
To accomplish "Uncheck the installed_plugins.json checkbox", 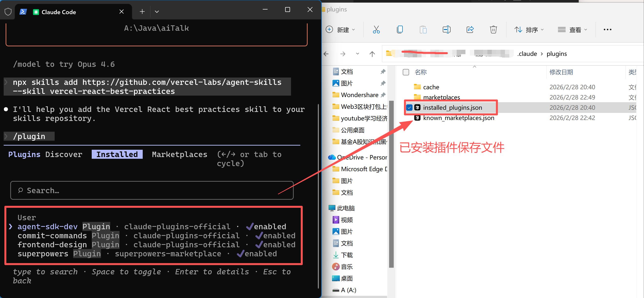I will coord(409,108).
